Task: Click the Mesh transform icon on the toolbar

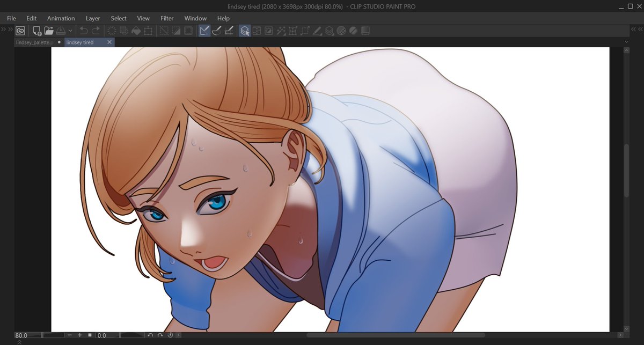Action: coord(292,31)
